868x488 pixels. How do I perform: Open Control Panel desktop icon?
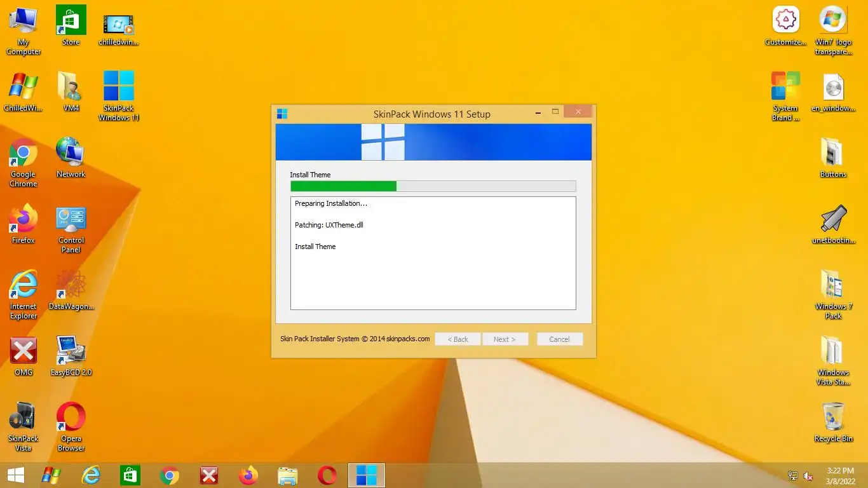pyautogui.click(x=71, y=229)
